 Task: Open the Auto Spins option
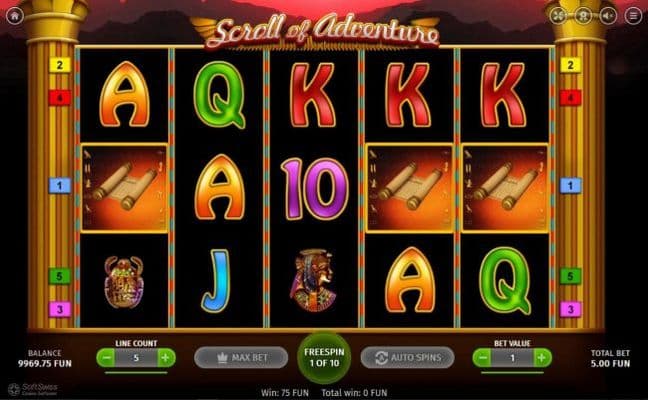407,357
